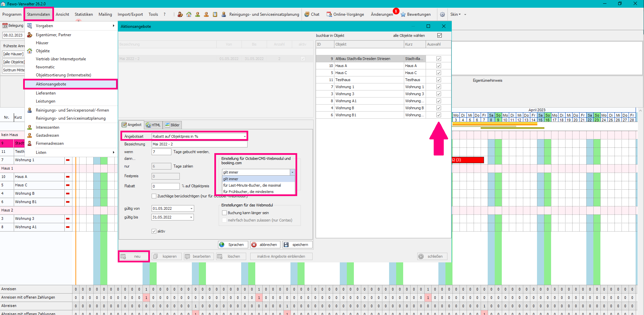Viewport: 644px width, 315px height.
Task: Click the red marker in Wohnung 3 row
Action: coord(68,218)
